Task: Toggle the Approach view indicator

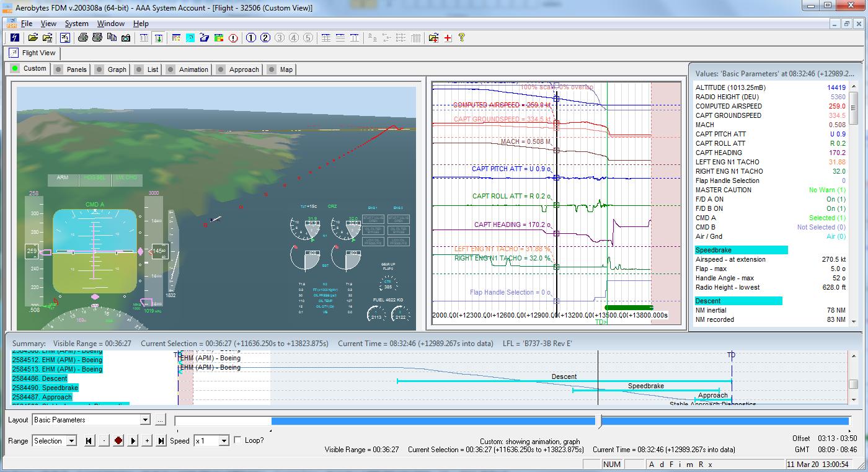Action: 221,69
